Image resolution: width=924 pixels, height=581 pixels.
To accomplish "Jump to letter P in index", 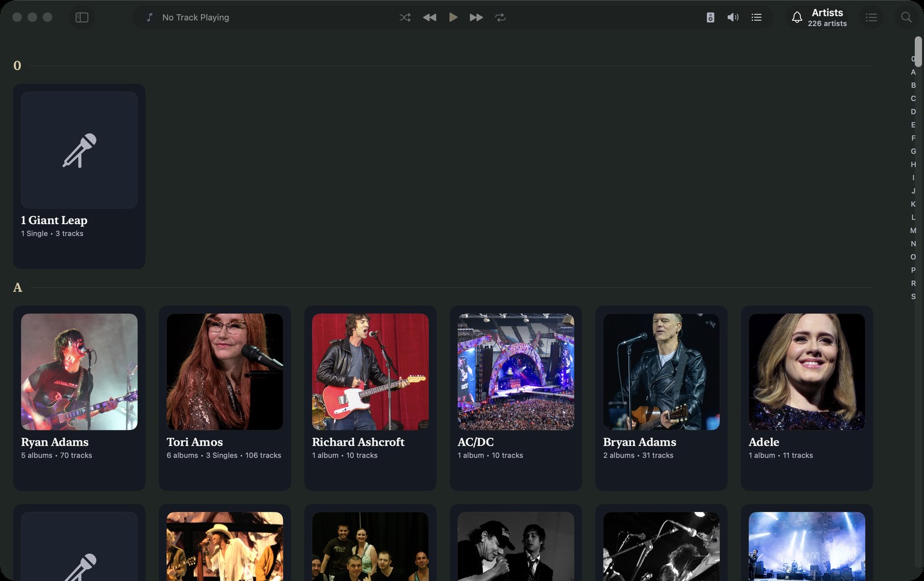I will click(914, 270).
